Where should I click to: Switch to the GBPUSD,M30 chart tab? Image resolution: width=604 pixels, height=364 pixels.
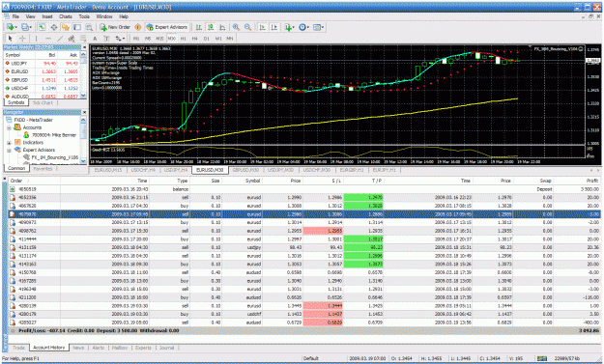245,170
